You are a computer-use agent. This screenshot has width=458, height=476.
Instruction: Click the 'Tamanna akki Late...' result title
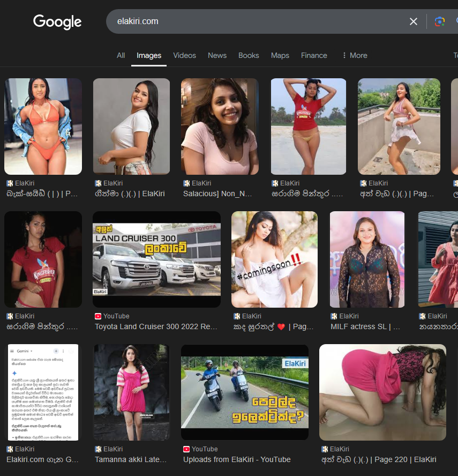131,459
